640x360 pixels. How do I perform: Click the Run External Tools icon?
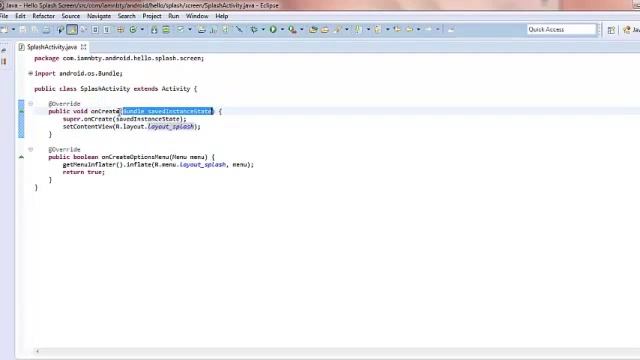292,29
